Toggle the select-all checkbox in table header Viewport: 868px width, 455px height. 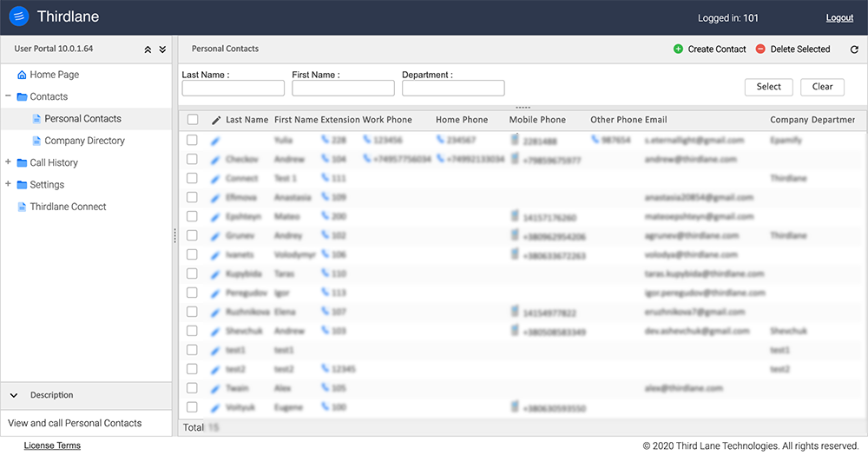pyautogui.click(x=193, y=120)
